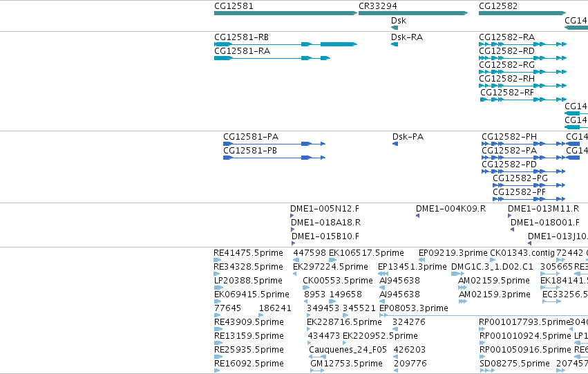This screenshot has height=374, width=588.
Task: Click the DME1-005N12.F marker
Action: click(292, 216)
